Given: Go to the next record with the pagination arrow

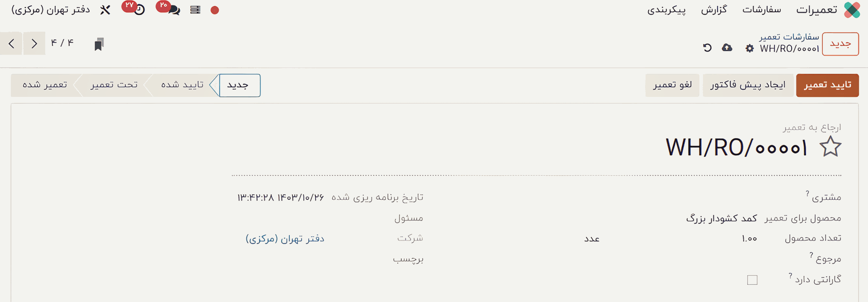Looking at the screenshot, I should (x=11, y=43).
